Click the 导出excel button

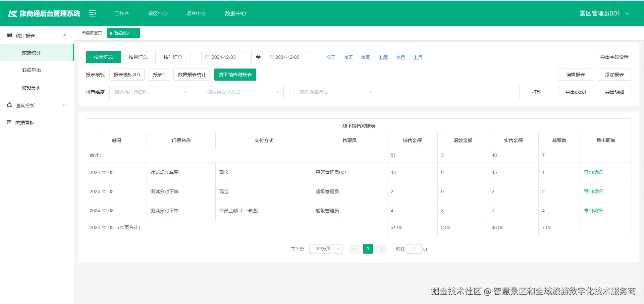coord(575,92)
